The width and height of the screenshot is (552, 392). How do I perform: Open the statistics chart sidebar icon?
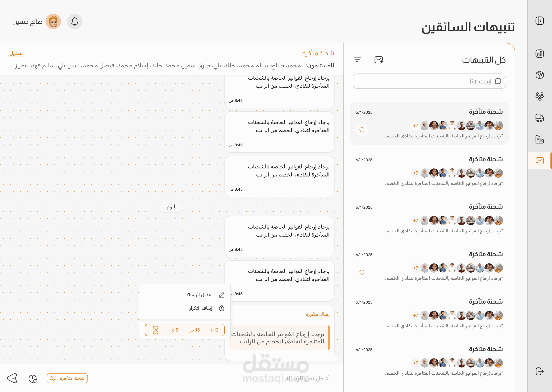(x=539, y=54)
